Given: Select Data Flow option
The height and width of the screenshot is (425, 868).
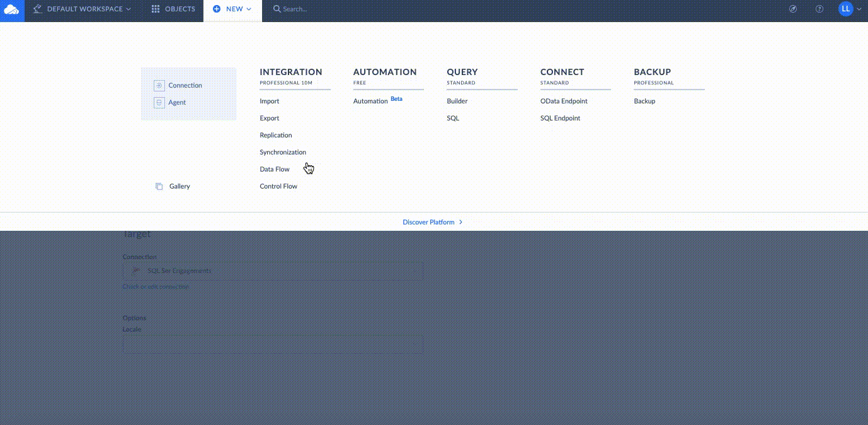Looking at the screenshot, I should coord(275,169).
